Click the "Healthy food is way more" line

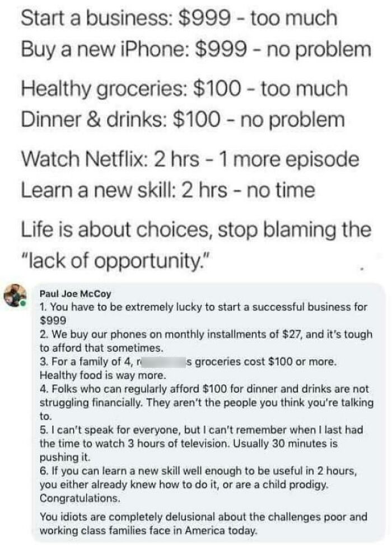pos(103,375)
